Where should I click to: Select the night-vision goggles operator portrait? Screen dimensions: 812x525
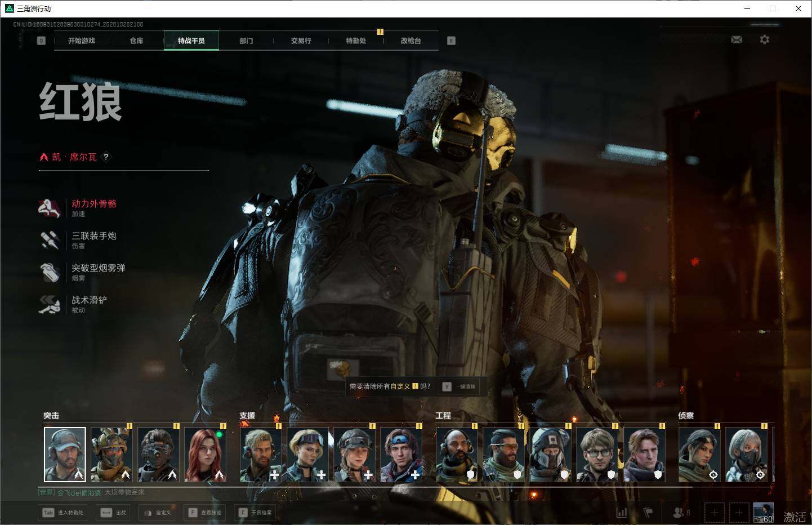point(159,455)
